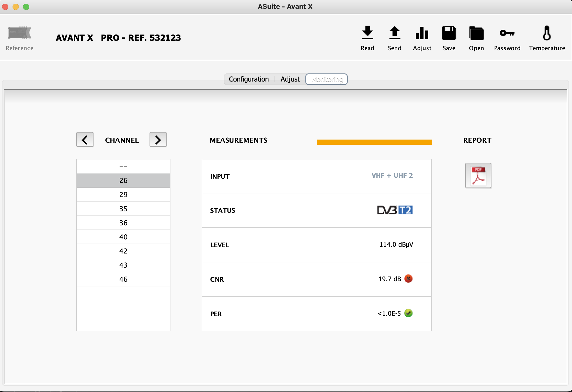572x392 pixels.
Task: Click the Read download icon
Action: pos(367,33)
